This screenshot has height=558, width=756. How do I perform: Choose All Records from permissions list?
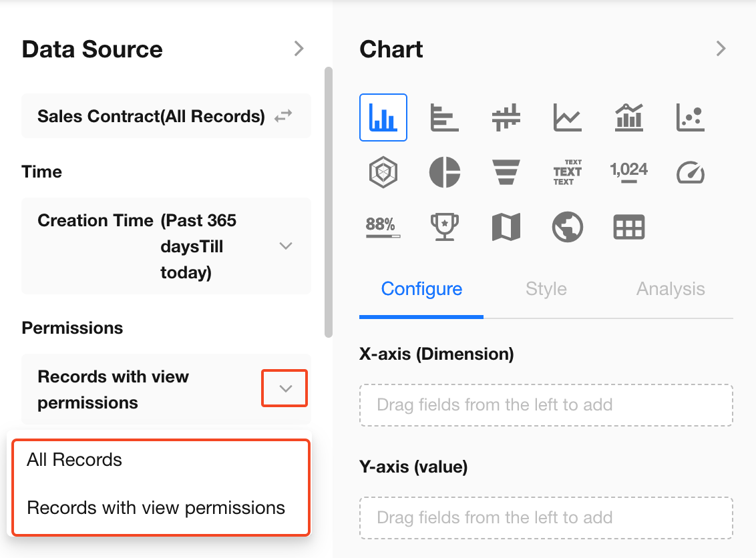point(75,460)
